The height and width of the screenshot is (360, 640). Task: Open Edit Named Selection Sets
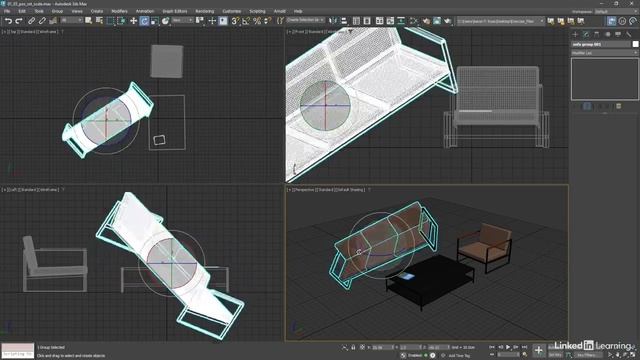(x=280, y=21)
